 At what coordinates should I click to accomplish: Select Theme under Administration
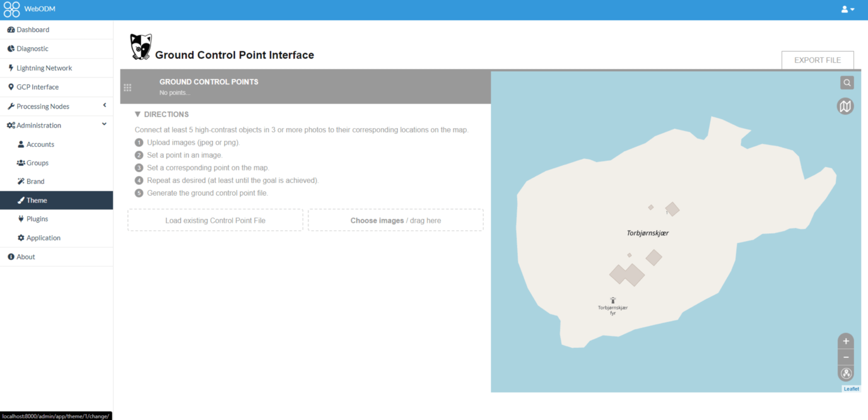36,200
